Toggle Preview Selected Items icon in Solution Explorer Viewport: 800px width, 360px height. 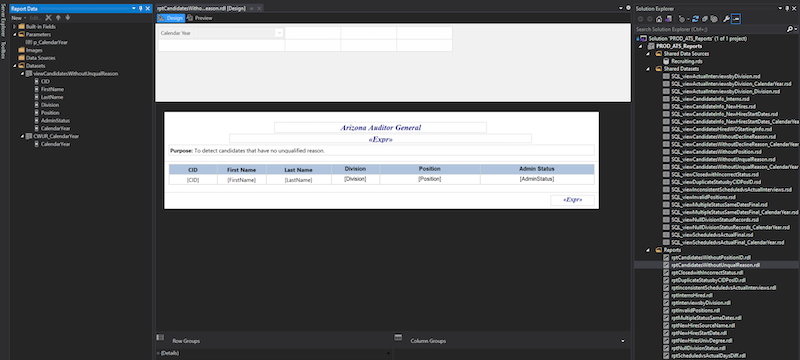[x=736, y=19]
